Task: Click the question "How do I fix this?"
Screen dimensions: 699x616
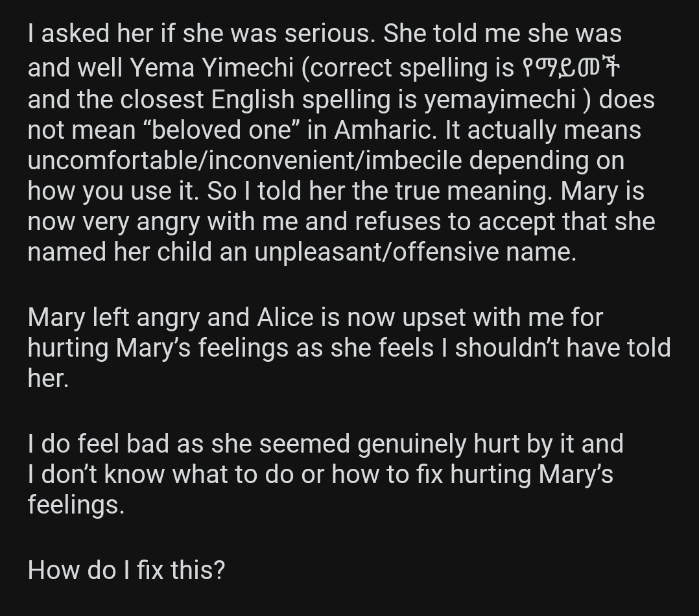Action: 126,570
